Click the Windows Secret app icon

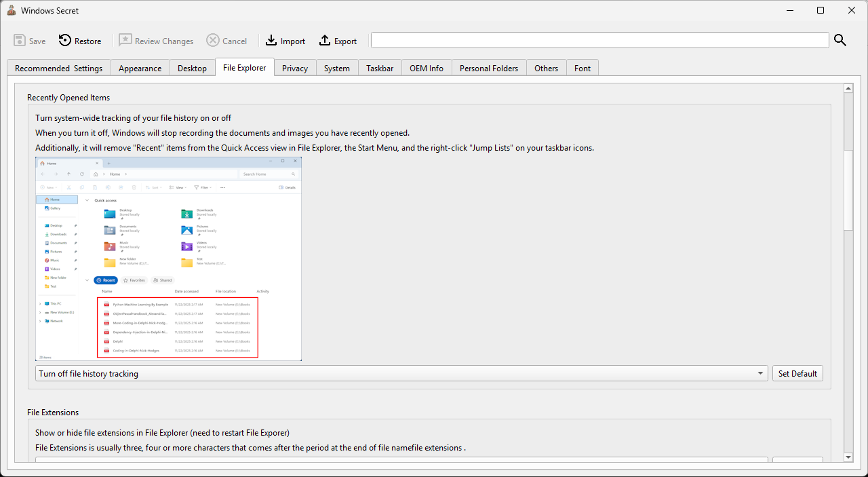pyautogui.click(x=11, y=10)
